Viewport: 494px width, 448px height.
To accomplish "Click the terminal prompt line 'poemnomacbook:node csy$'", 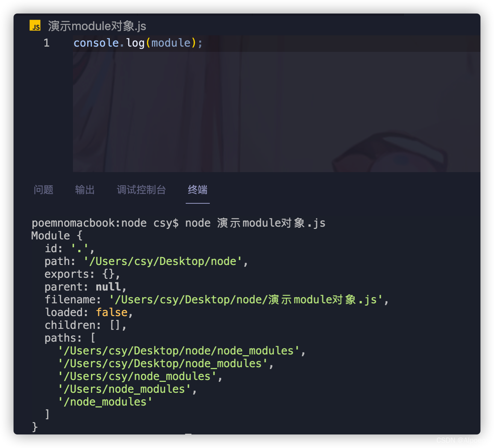I will [105, 223].
